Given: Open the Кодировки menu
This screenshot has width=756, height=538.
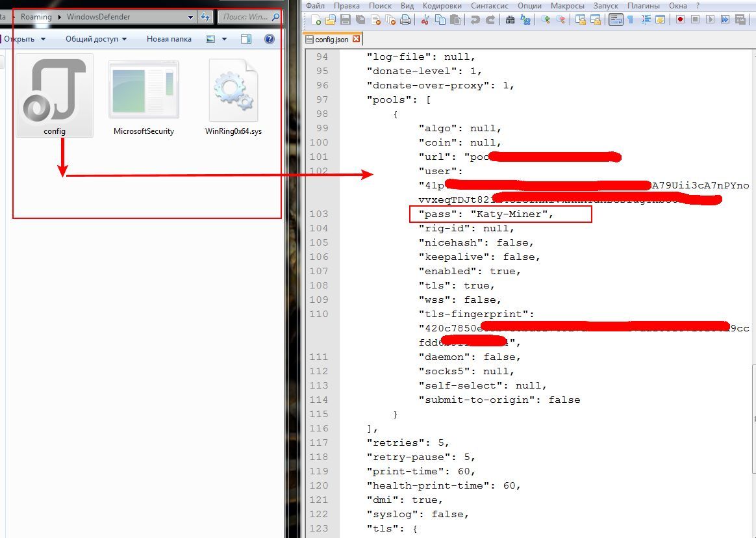Looking at the screenshot, I should [442, 6].
